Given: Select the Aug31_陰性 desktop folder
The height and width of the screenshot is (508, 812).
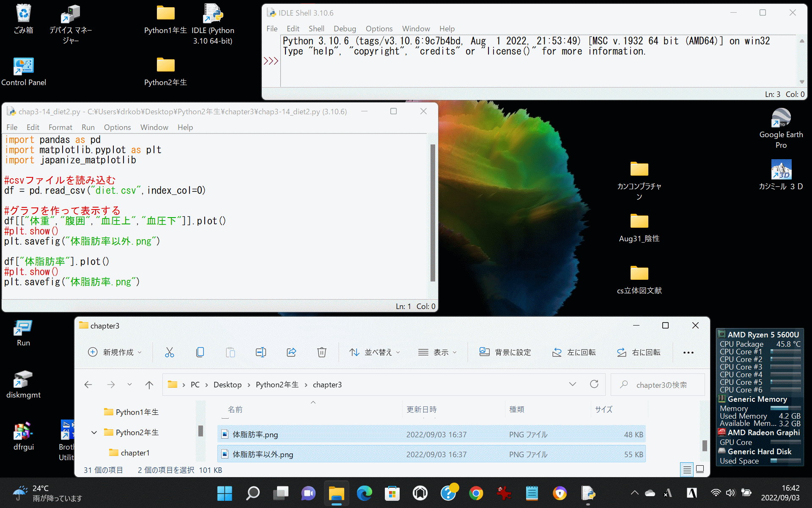Looking at the screenshot, I should [x=639, y=228].
